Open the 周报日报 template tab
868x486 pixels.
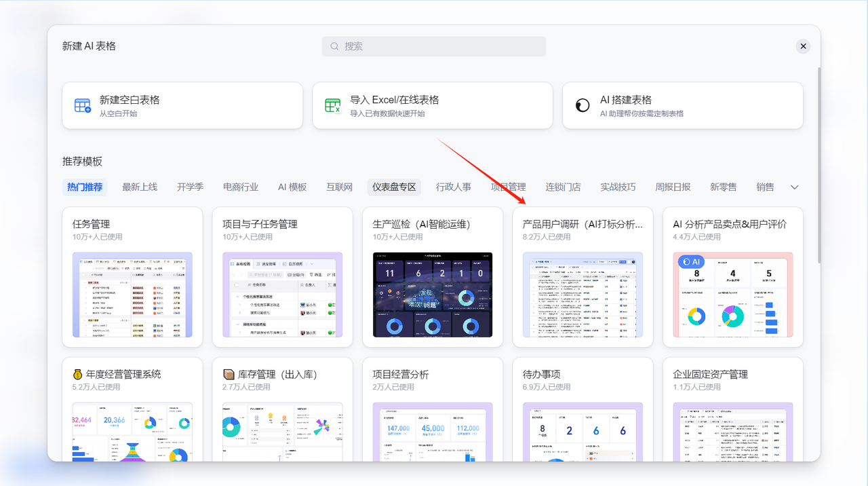[673, 187]
